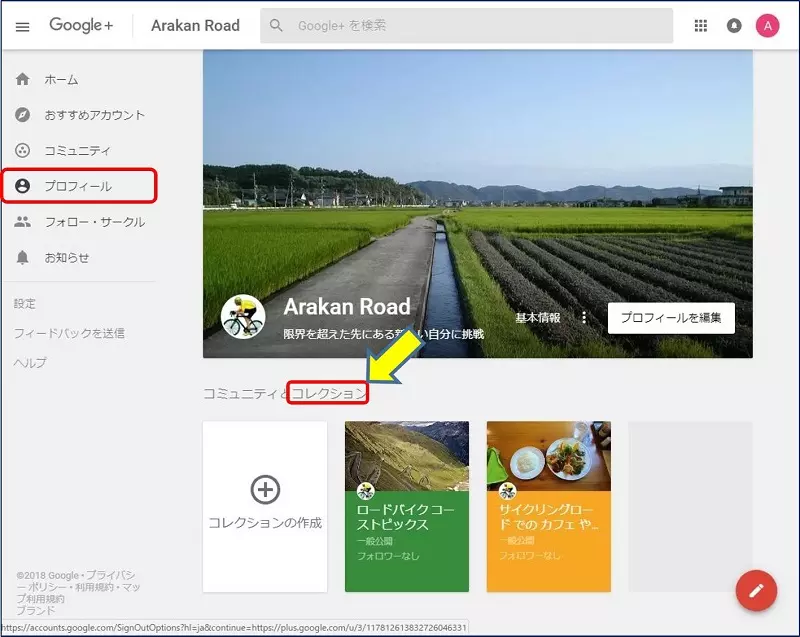The width and height of the screenshot is (800, 637).
Task: Go to ホーム in the sidebar
Action: [61, 80]
